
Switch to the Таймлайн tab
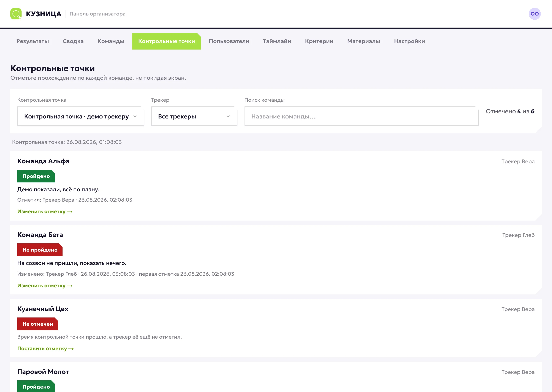277,41
